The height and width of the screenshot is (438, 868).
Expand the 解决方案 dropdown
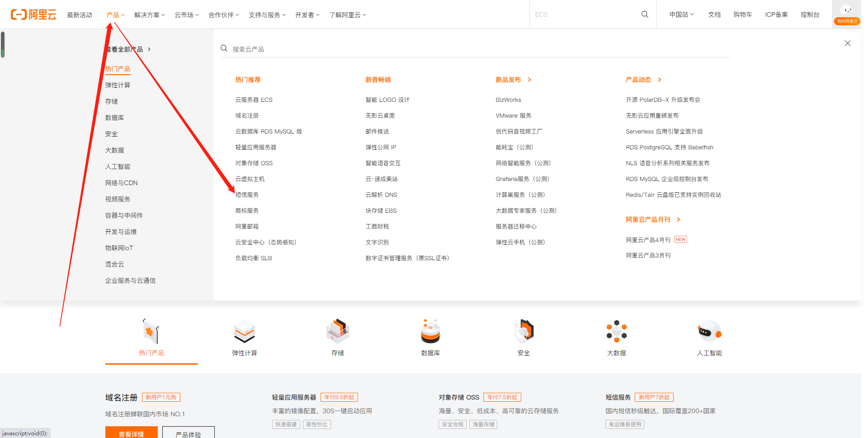point(150,15)
